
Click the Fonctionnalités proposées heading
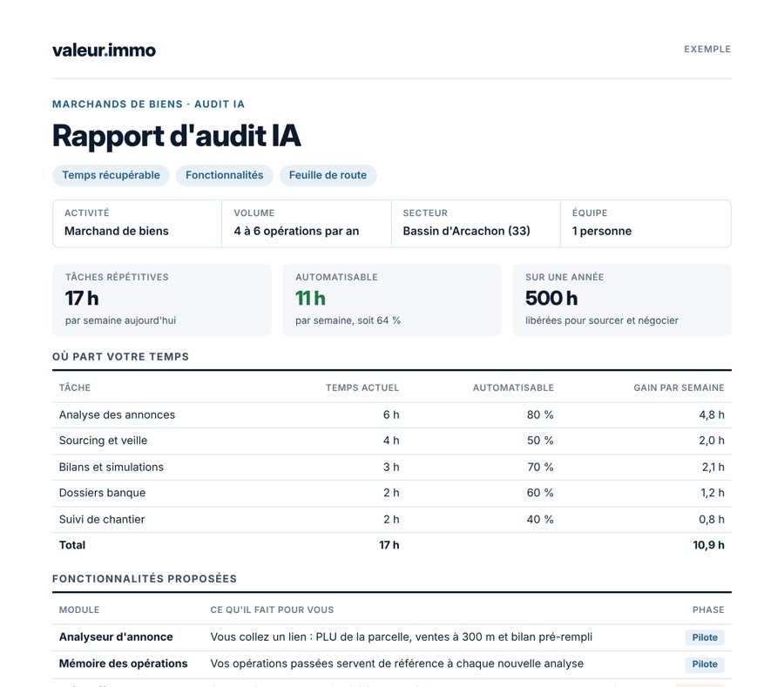(145, 578)
